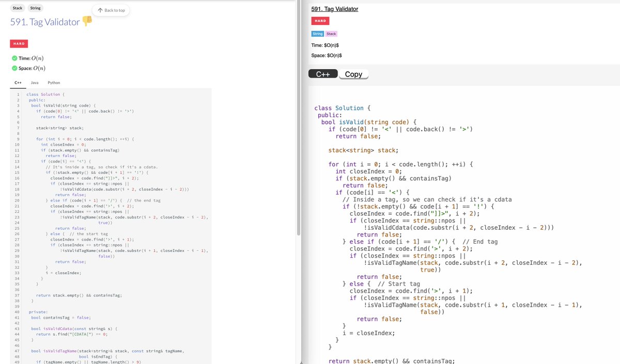Click the 591. Tag Validator heading on left

pyautogui.click(x=45, y=22)
